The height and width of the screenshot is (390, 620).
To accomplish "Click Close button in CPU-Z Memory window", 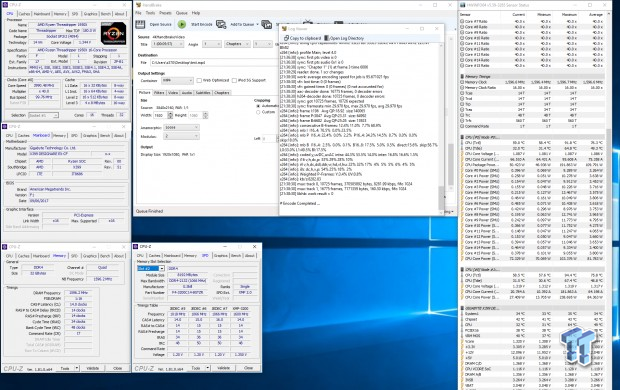I will pos(117,368).
